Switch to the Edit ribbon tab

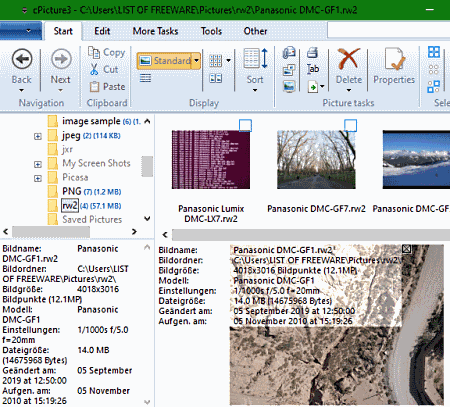(x=102, y=31)
